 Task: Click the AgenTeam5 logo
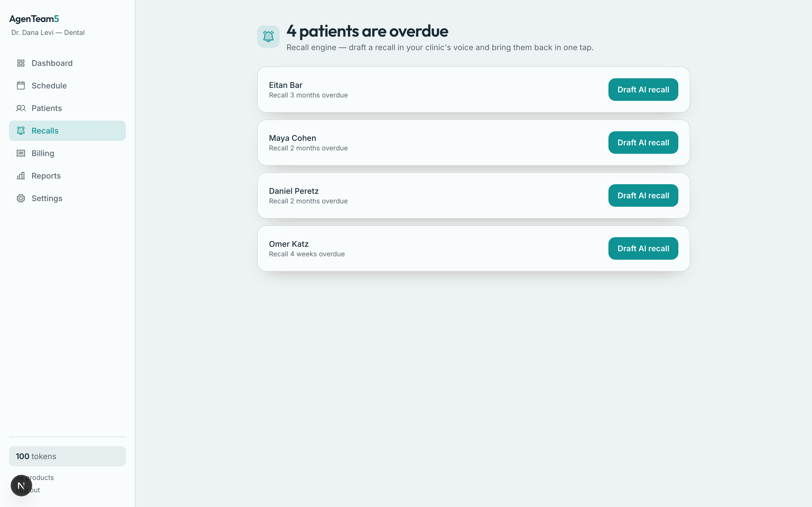pos(34,19)
